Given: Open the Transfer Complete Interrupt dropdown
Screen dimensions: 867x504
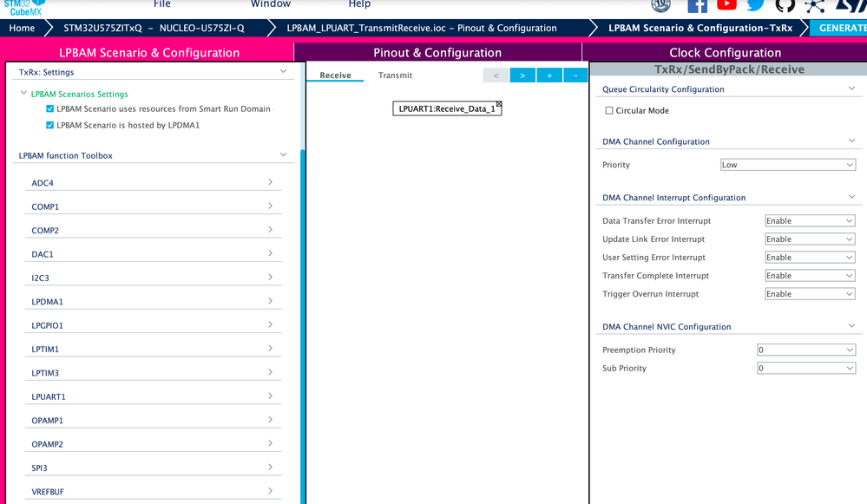Looking at the screenshot, I should pyautogui.click(x=810, y=275).
